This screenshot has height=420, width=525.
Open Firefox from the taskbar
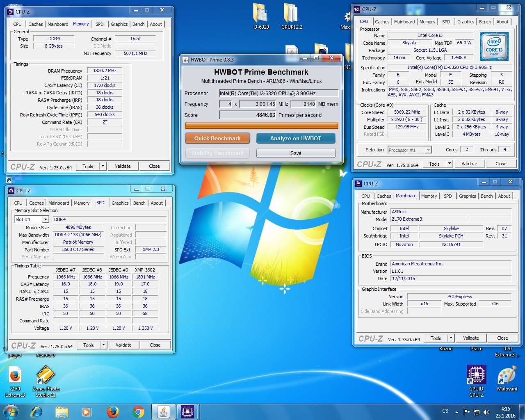click(112, 411)
